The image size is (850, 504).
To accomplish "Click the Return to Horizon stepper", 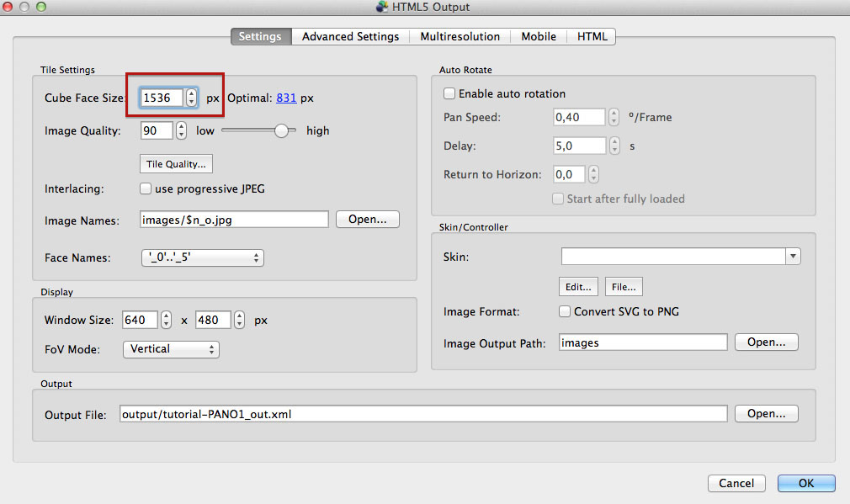I will point(593,174).
